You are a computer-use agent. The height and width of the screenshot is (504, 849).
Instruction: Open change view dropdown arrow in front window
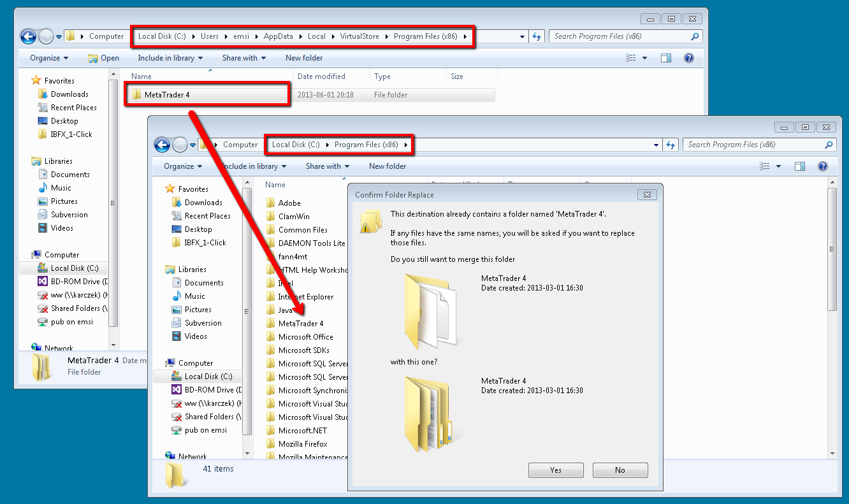pyautogui.click(x=778, y=166)
